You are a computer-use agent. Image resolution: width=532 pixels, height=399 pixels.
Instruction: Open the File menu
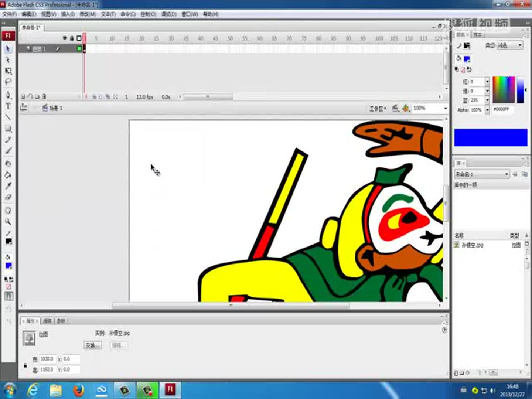[x=9, y=14]
